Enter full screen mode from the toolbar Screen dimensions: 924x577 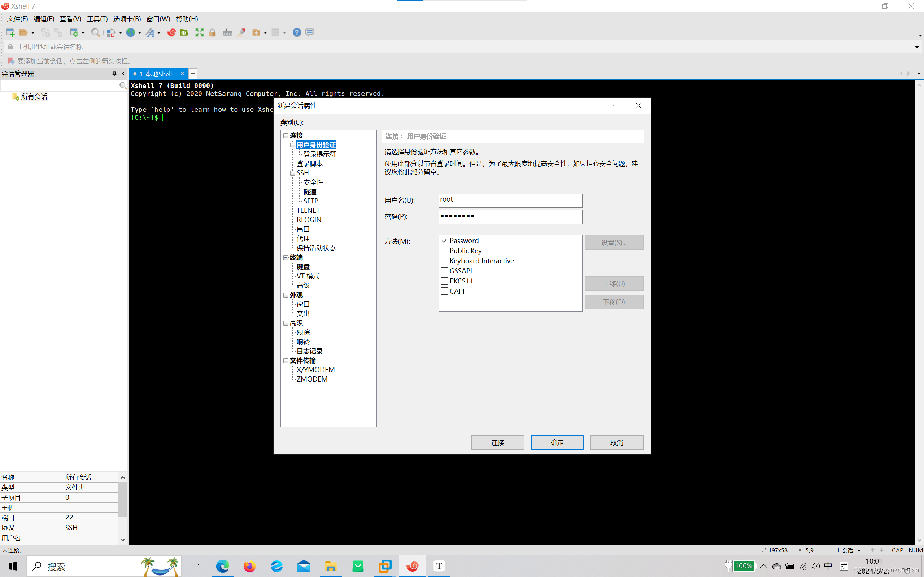pyautogui.click(x=199, y=32)
